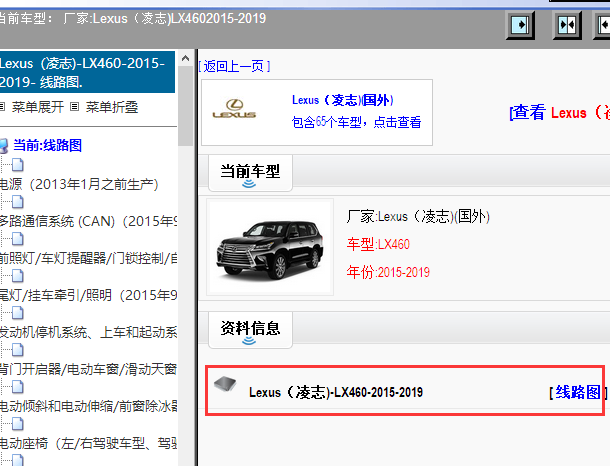The height and width of the screenshot is (466, 610).
Task: Click the left panel vertical scrollbar thumb
Action: tap(186, 106)
